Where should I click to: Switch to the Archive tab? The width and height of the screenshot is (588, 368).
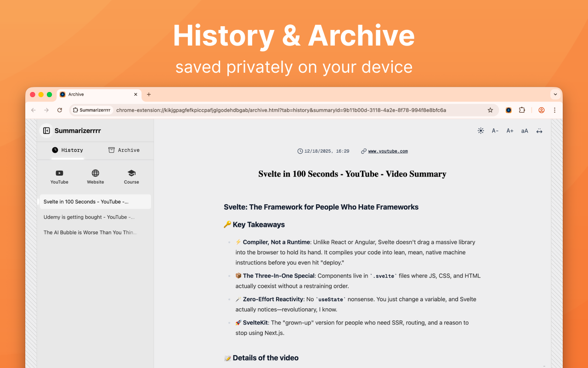click(124, 150)
